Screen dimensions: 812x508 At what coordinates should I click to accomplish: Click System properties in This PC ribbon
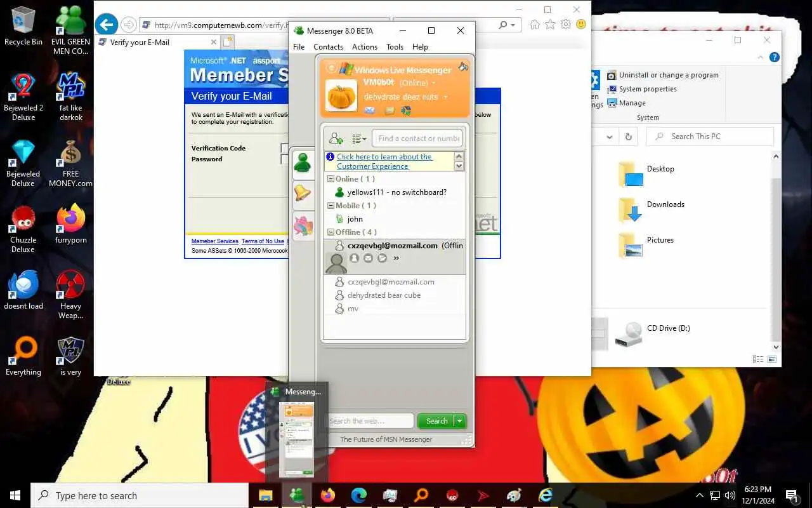tap(641, 89)
